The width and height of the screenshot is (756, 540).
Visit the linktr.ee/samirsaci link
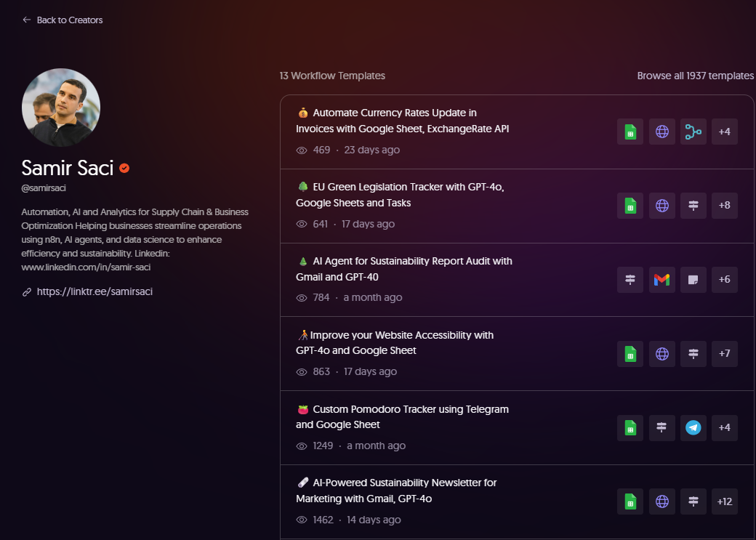pos(94,291)
